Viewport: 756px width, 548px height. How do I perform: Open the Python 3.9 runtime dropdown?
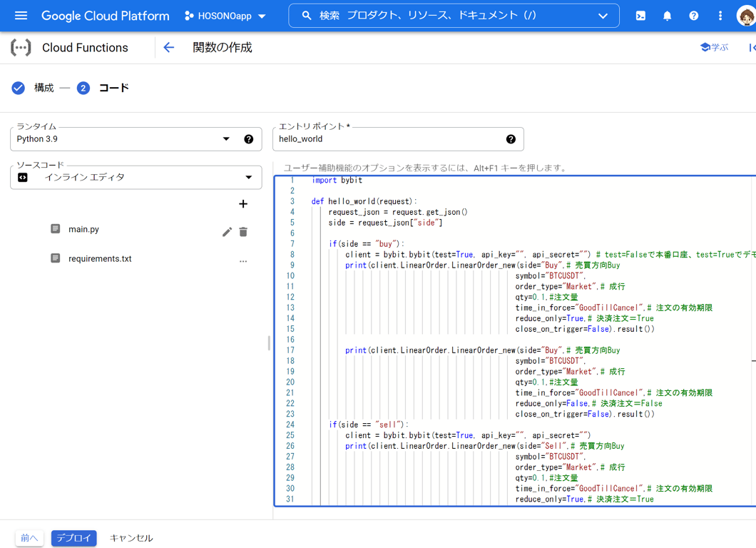[x=121, y=139]
